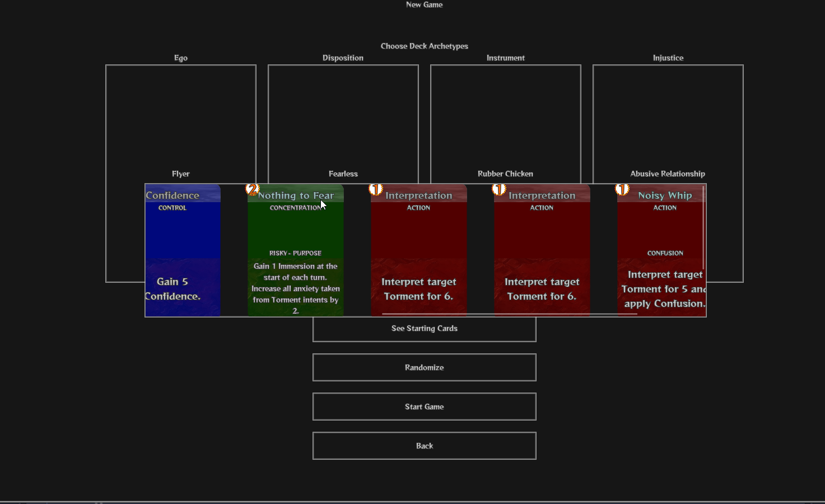Select the Nothing to Fear concentration card
Image resolution: width=825 pixels, height=504 pixels.
[295, 249]
